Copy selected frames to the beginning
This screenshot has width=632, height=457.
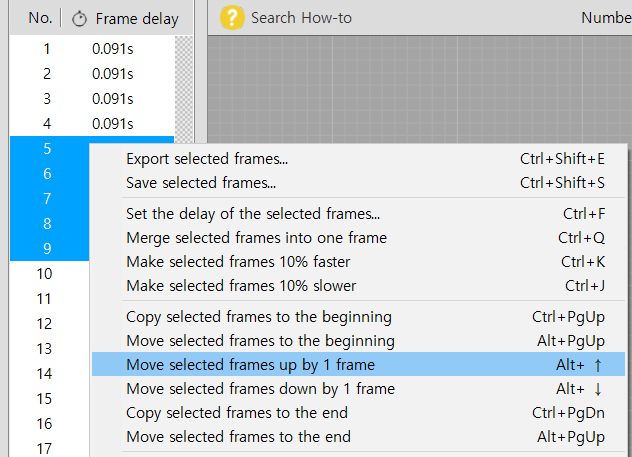point(260,317)
